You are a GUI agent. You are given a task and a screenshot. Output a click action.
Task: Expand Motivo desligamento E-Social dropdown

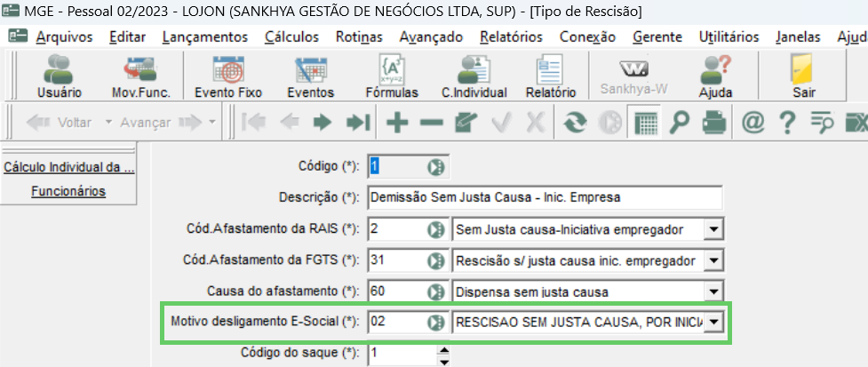pyautogui.click(x=713, y=323)
